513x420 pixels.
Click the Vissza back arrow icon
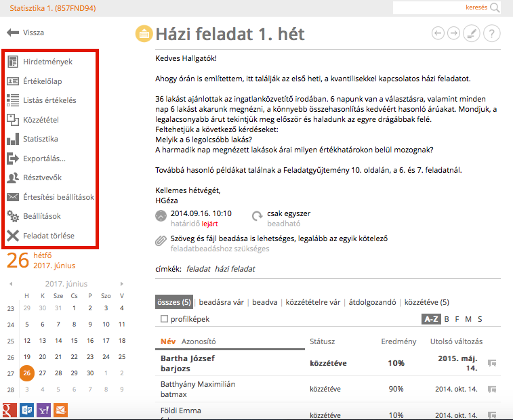point(13,33)
